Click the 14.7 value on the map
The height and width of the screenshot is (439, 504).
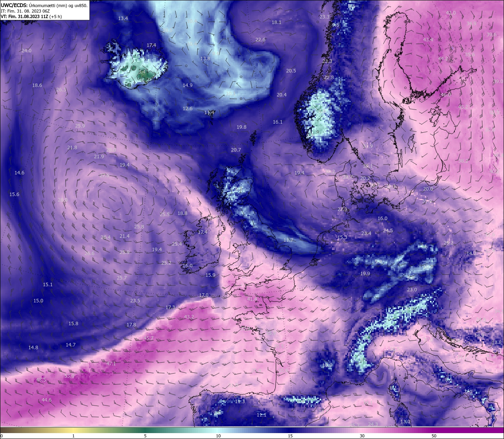[70, 345]
